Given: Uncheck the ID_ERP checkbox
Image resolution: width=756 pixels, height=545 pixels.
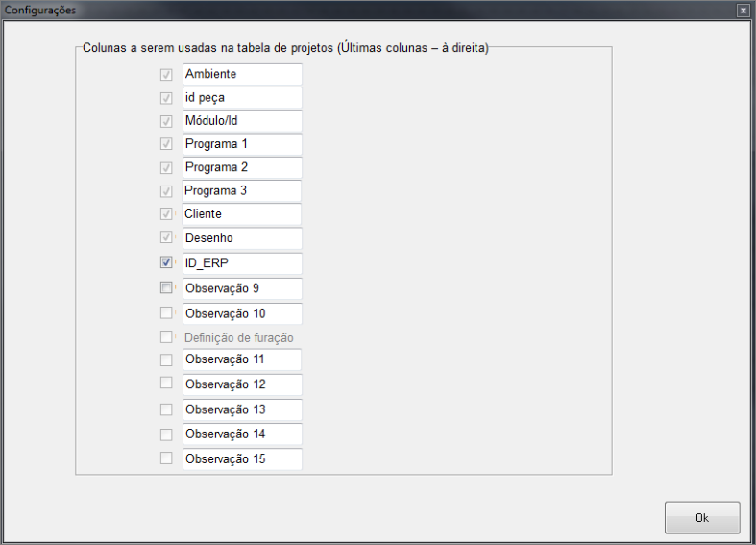Looking at the screenshot, I should tap(166, 262).
